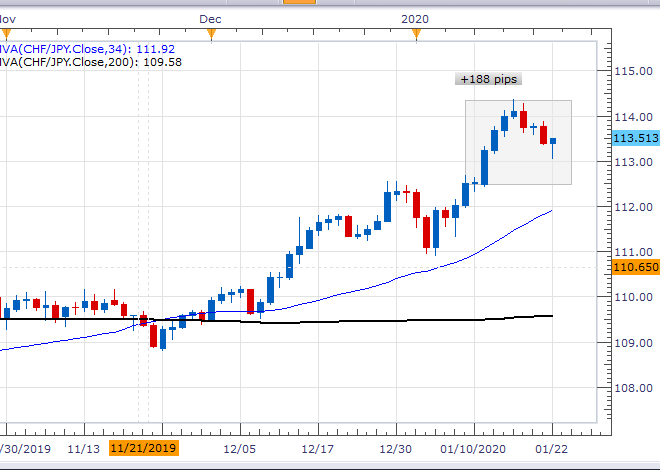Click the orange marker below Dec
Viewport: 660px width, 470px height.
click(211, 35)
